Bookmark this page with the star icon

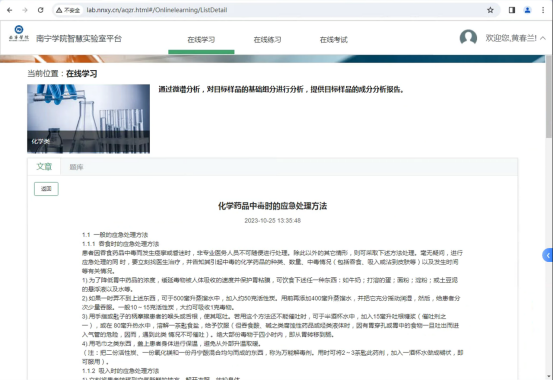coord(490,10)
